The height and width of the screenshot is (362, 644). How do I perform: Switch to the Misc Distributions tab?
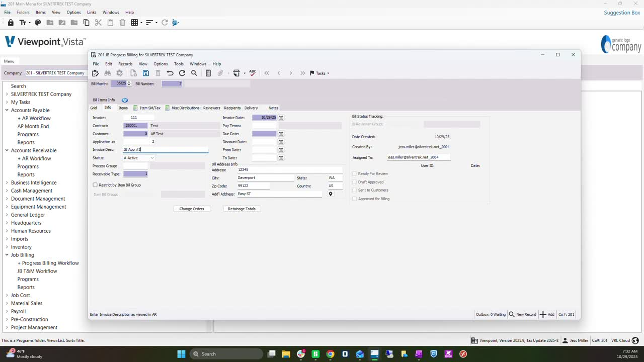[x=182, y=108]
